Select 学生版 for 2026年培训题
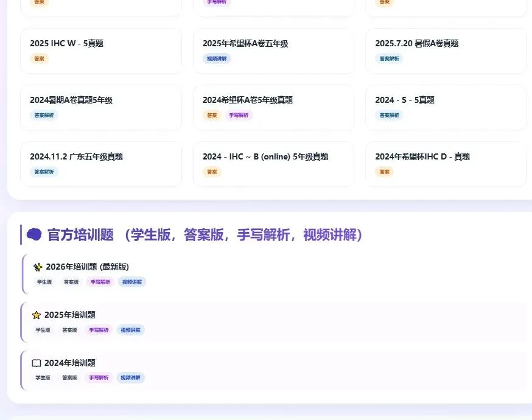Screen dimensions: 532x420 [44, 282]
